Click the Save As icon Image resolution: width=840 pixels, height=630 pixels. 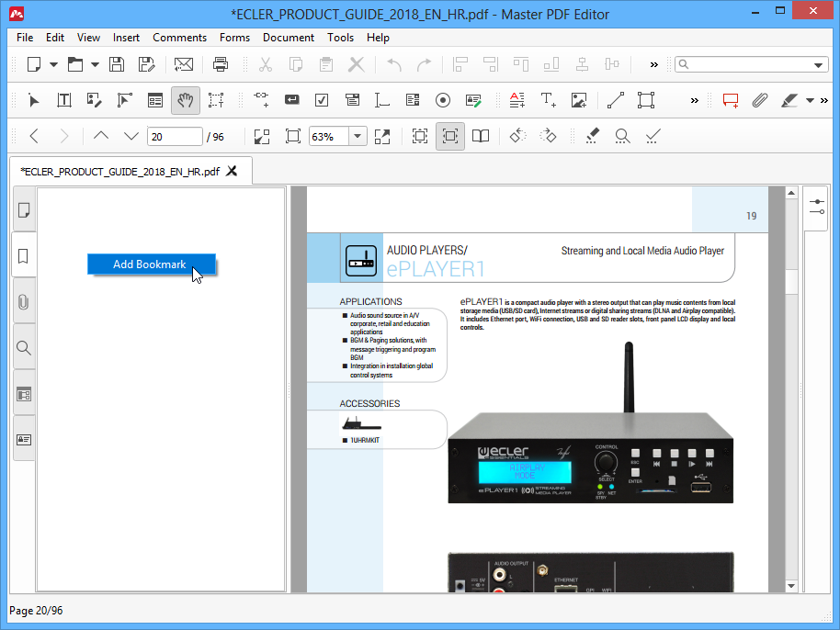point(146,65)
